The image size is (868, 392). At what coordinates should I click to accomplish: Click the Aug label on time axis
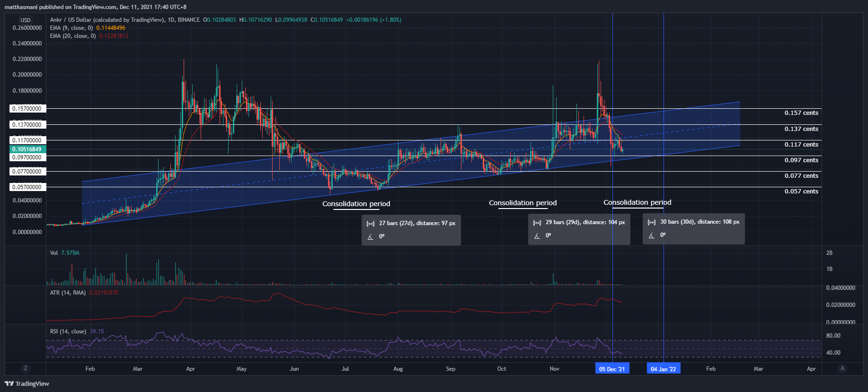click(x=398, y=369)
